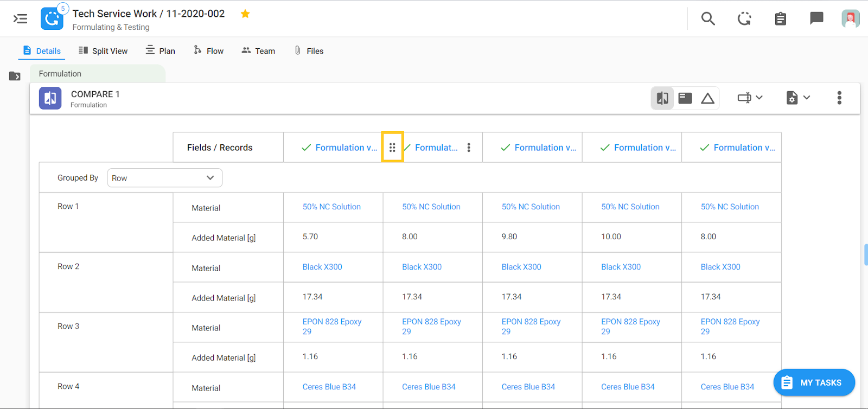
Task: Open the user profile avatar
Action: 851,18
